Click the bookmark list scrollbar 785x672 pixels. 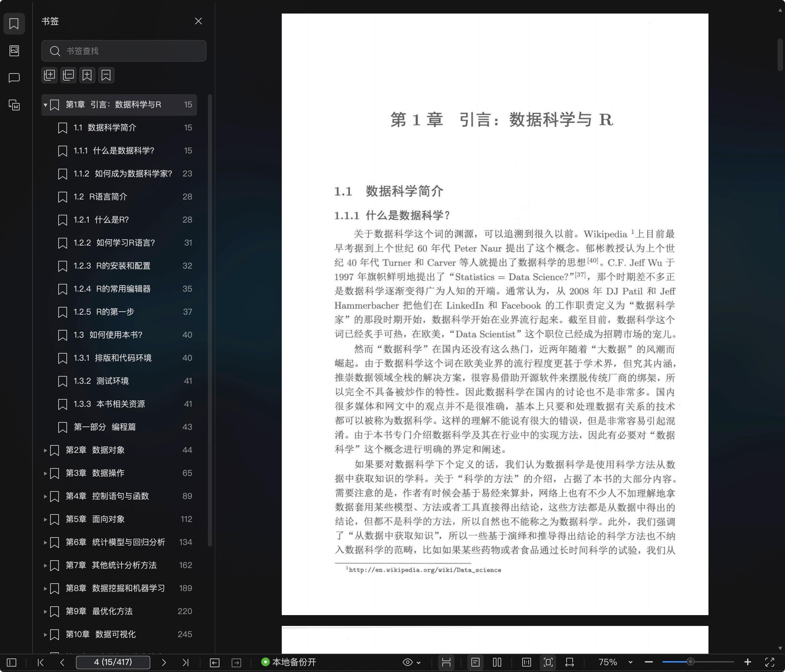[210, 320]
